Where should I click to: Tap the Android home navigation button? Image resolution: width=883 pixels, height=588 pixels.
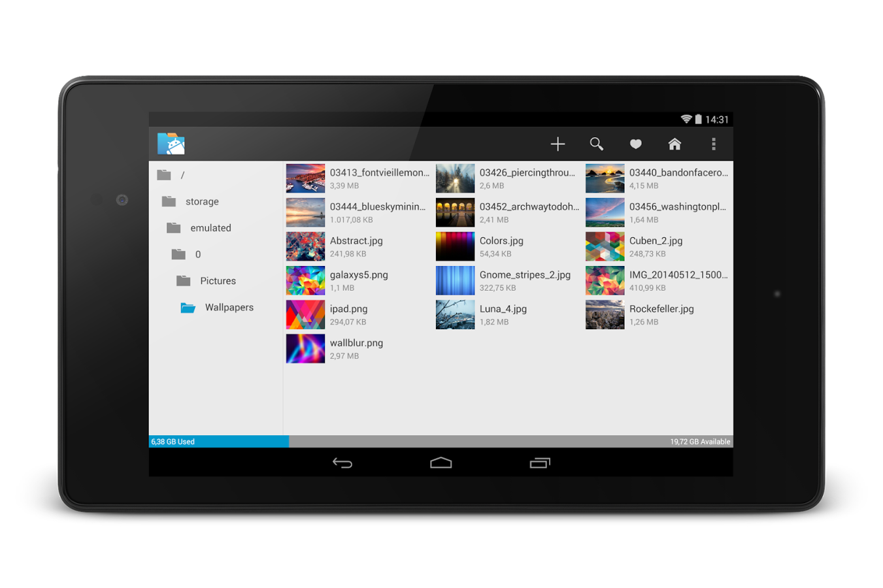click(x=441, y=463)
